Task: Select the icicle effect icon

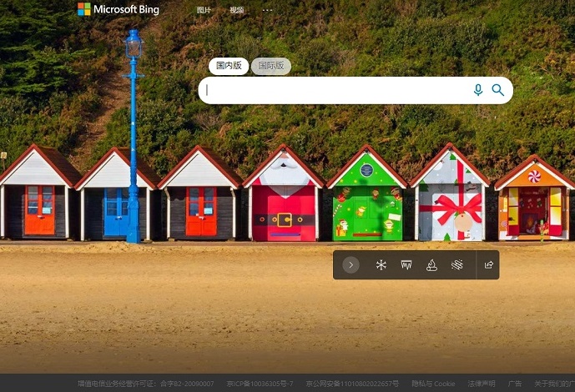Action: coord(406,265)
